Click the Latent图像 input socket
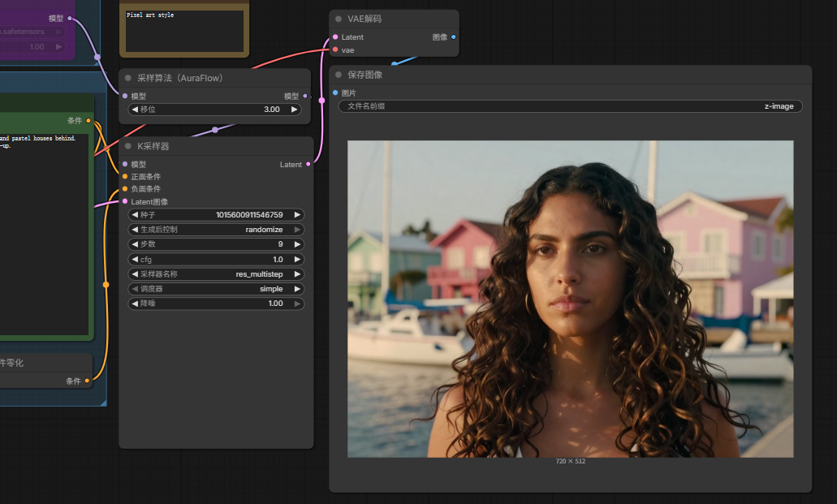Viewport: 837px width, 504px height. point(124,202)
